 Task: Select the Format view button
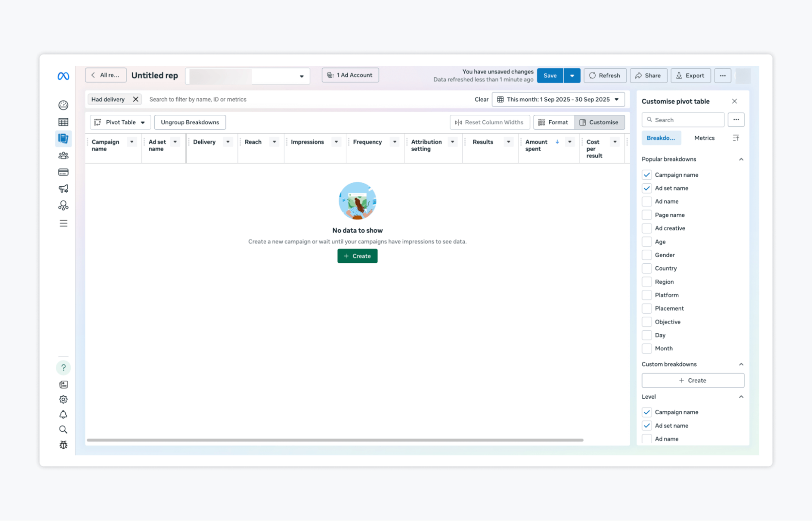click(554, 122)
